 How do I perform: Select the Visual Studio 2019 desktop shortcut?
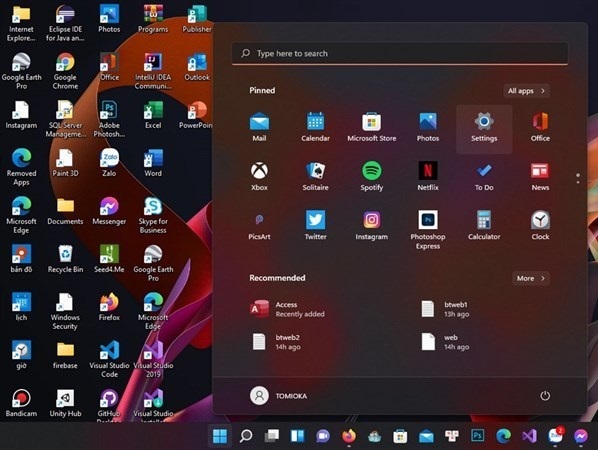tap(153, 359)
